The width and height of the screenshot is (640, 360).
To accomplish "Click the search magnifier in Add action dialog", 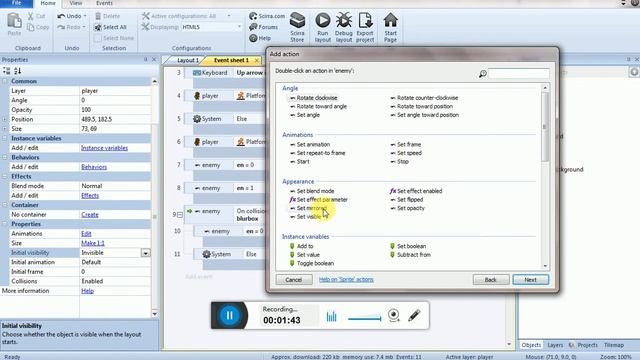I will (x=482, y=74).
